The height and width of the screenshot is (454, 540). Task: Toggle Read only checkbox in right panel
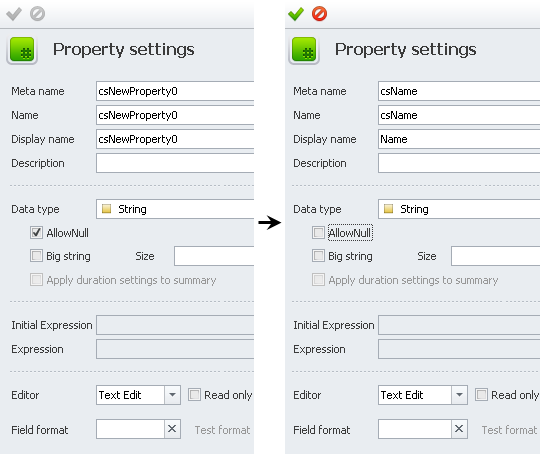[x=481, y=394]
